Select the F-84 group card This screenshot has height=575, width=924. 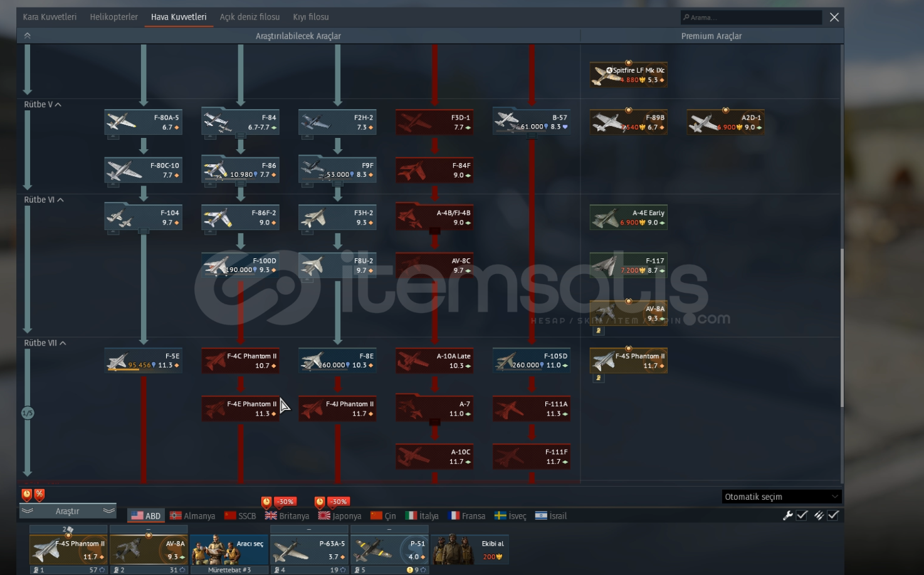tap(241, 122)
